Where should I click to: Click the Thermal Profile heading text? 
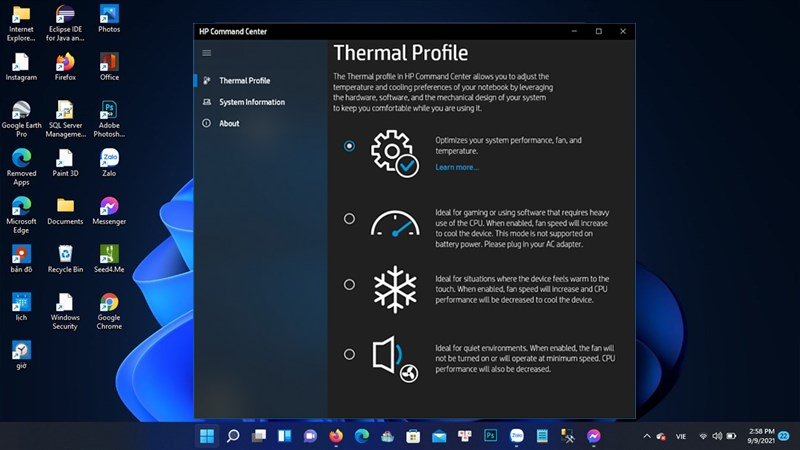[401, 53]
